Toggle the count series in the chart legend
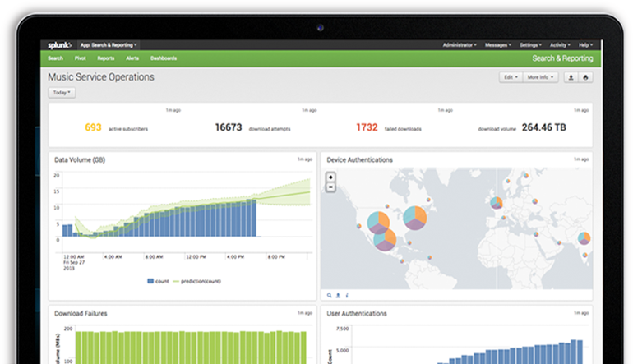The height and width of the screenshot is (364, 633). [x=158, y=281]
